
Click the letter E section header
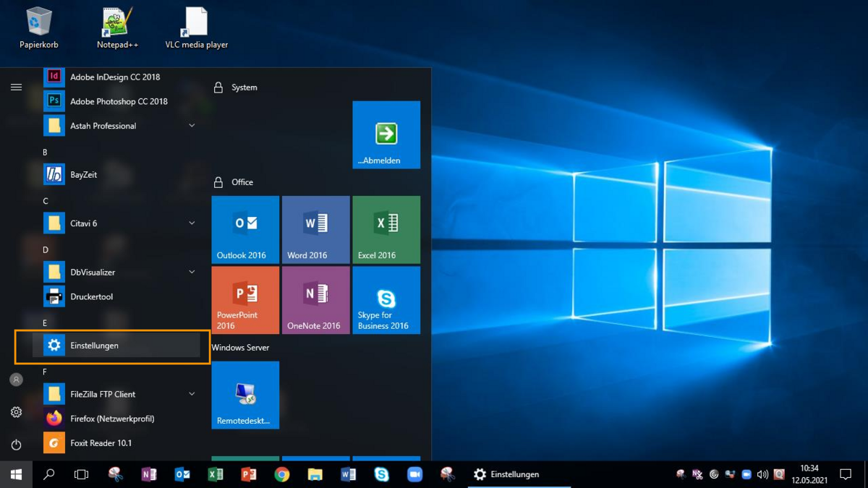tap(45, 323)
